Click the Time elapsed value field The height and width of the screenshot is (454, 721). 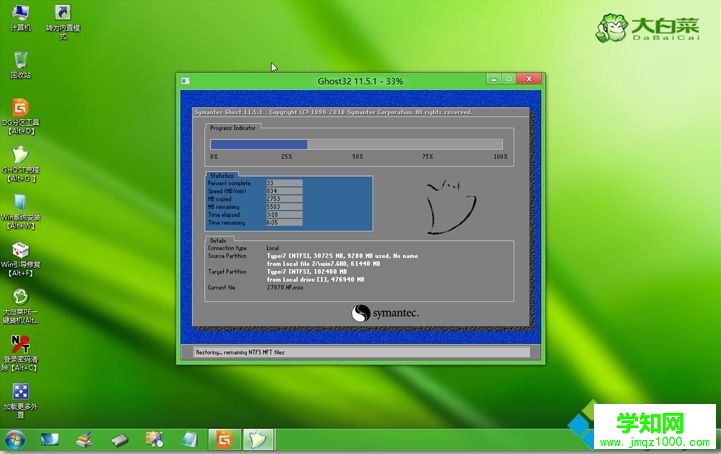pyautogui.click(x=284, y=215)
